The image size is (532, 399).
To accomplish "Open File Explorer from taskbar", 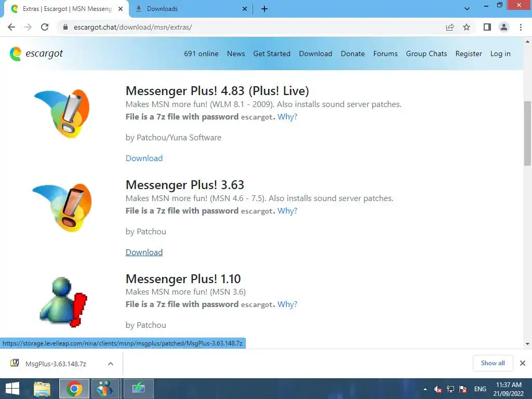I will pyautogui.click(x=42, y=389).
